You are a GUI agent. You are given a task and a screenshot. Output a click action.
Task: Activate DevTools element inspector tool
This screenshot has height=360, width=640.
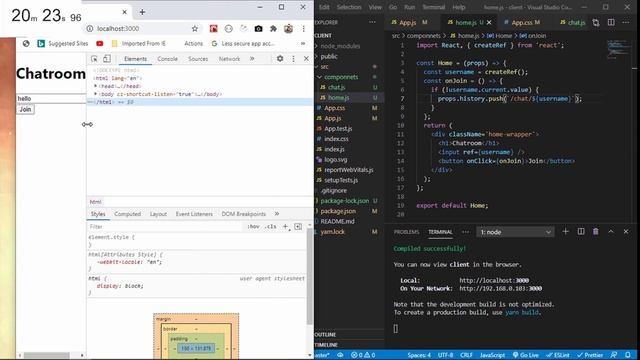(x=94, y=59)
